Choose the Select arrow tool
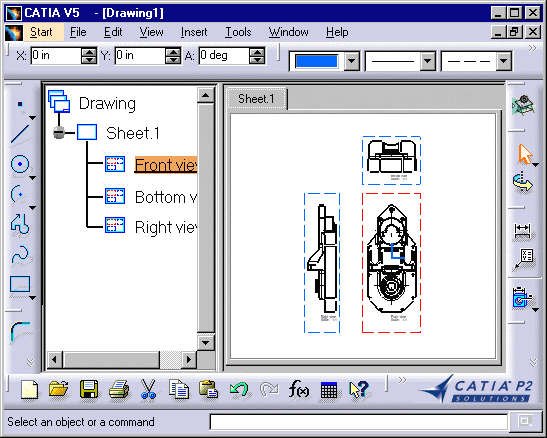The image size is (547, 438). [525, 154]
